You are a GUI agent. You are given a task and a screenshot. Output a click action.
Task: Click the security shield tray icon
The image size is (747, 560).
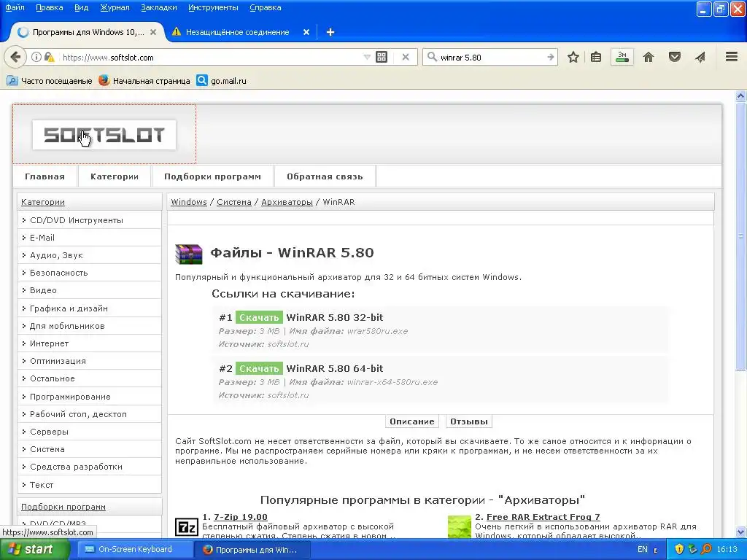[679, 549]
